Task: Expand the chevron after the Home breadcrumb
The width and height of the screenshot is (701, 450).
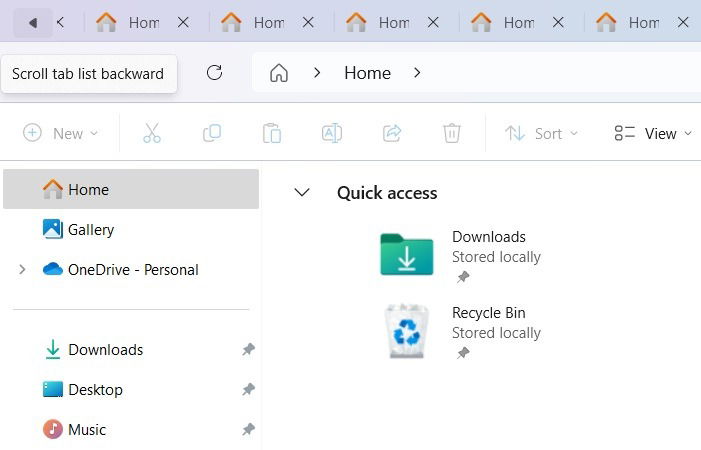Action: point(417,72)
